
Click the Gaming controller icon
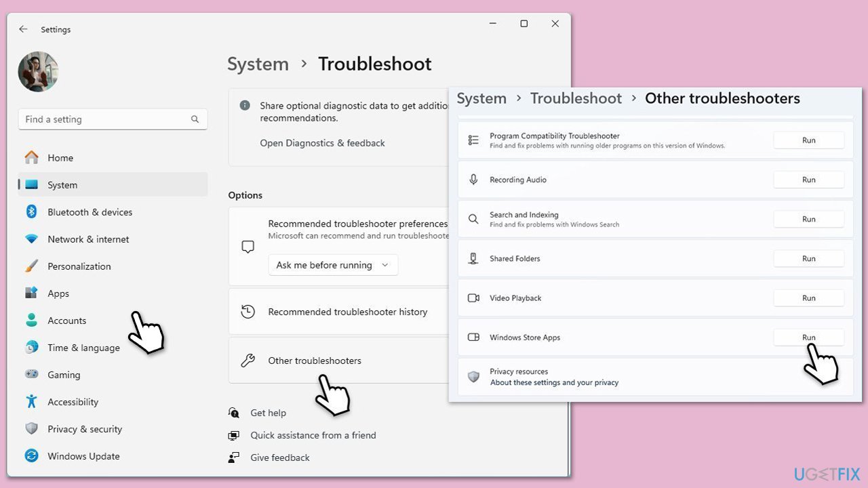31,374
